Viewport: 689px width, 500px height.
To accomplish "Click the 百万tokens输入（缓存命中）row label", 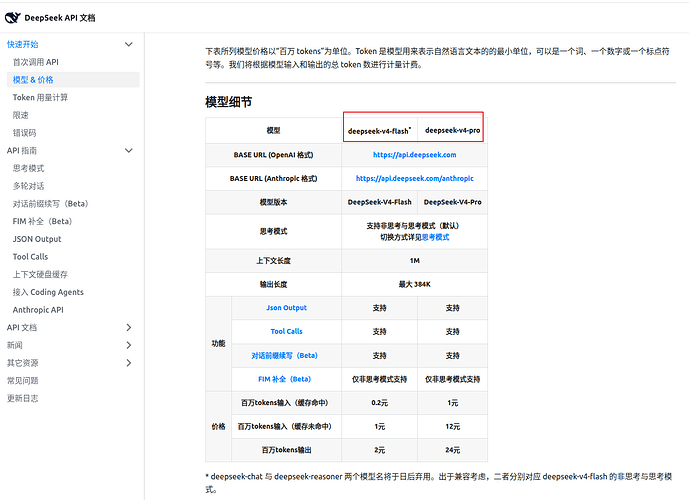I will click(x=286, y=402).
